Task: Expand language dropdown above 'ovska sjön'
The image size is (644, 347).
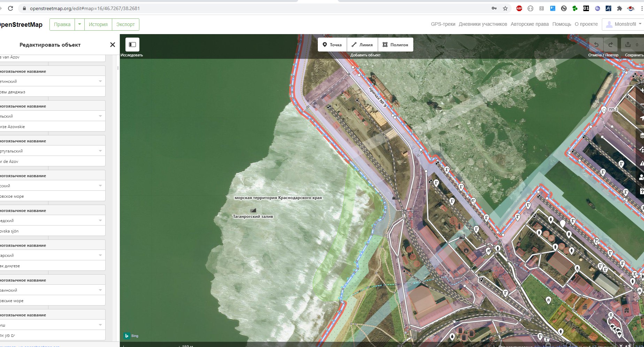Action: (100, 220)
